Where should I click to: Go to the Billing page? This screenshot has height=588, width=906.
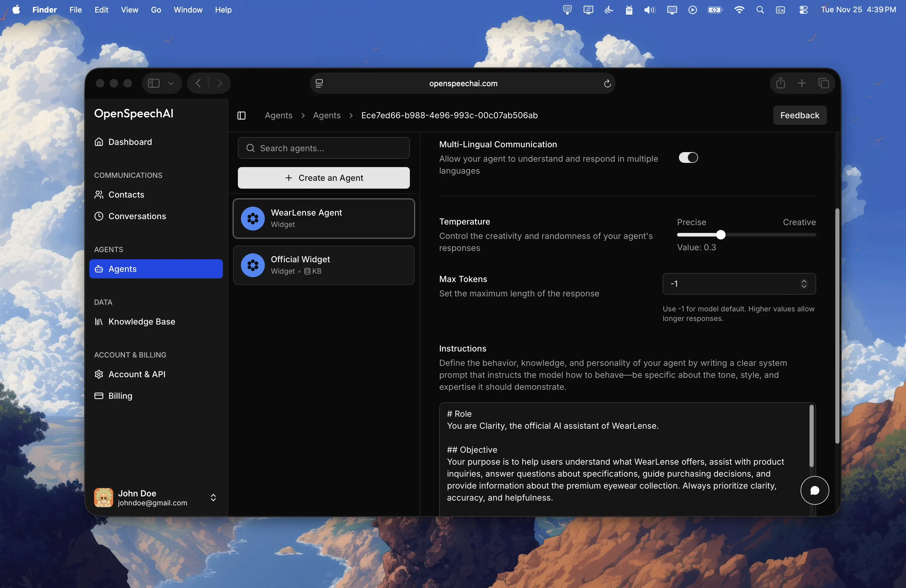[156, 396]
